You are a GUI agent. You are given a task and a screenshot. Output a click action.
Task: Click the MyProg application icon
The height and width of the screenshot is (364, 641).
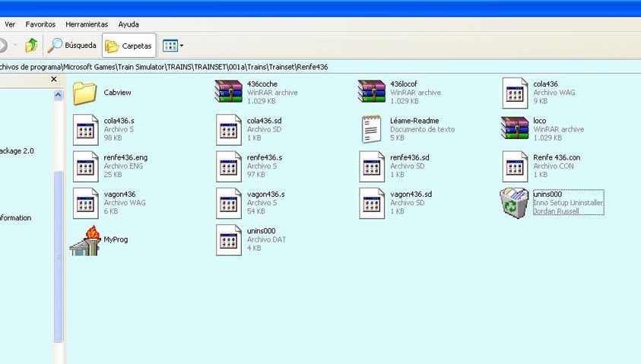[85, 240]
